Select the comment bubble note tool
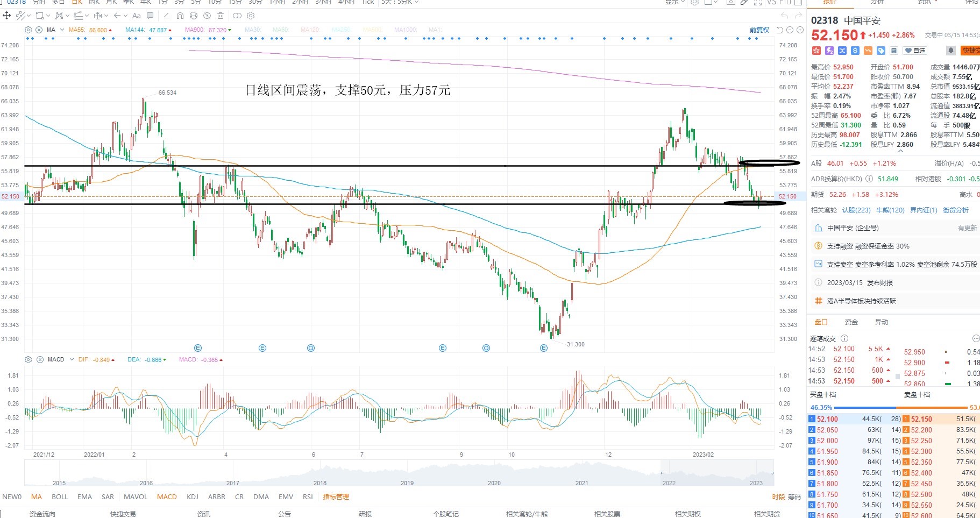Viewport: 980px width, 518px height. (x=150, y=16)
